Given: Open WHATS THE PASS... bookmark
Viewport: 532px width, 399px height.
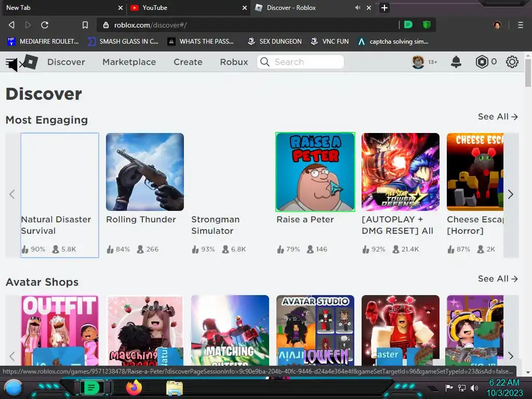Looking at the screenshot, I should coord(201,42).
